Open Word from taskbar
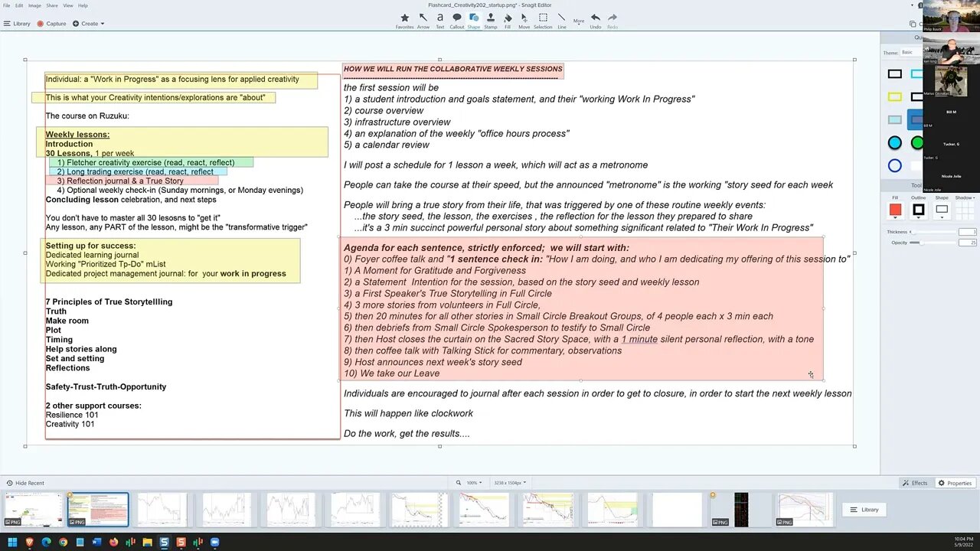Screen dimensions: 980x551 click(x=96, y=543)
